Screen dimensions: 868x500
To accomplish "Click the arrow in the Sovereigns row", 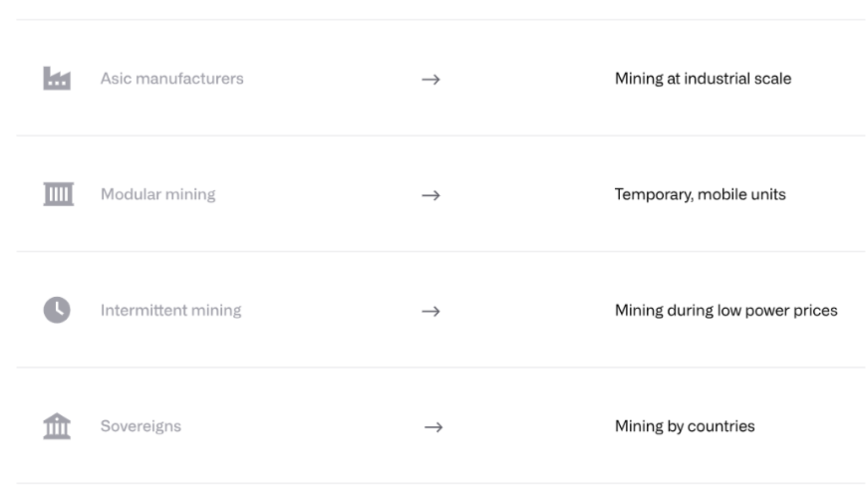I will click(x=433, y=427).
